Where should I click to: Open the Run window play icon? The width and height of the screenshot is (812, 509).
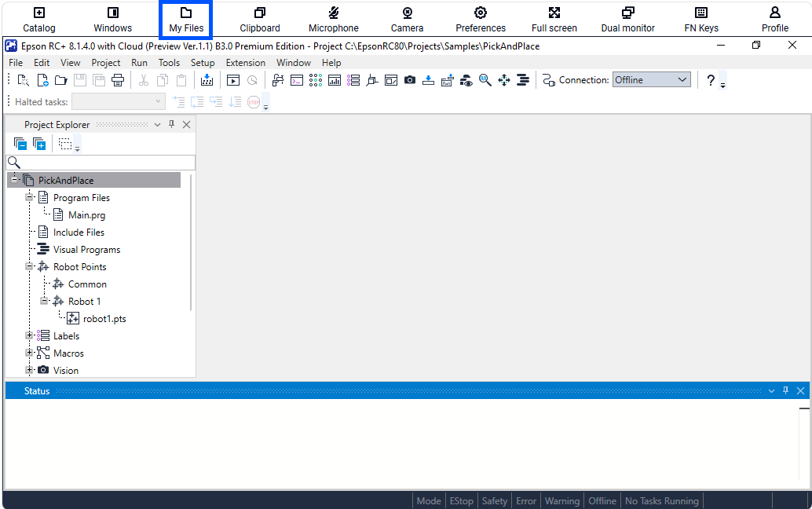233,80
